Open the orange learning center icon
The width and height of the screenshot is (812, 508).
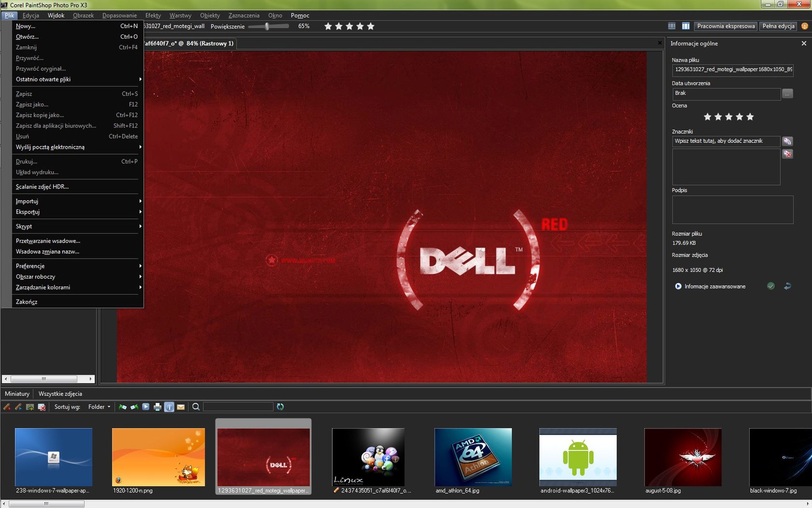[x=805, y=26]
